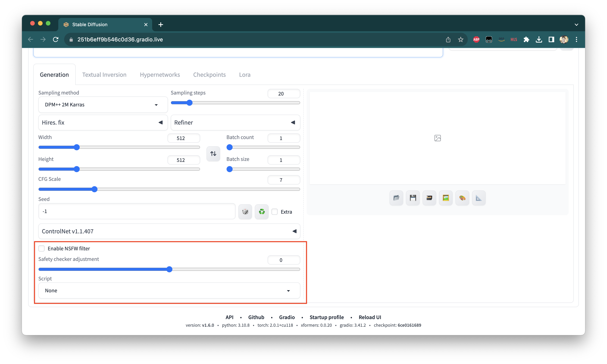
Task: Open the Script dropdown set to None
Action: click(x=169, y=290)
